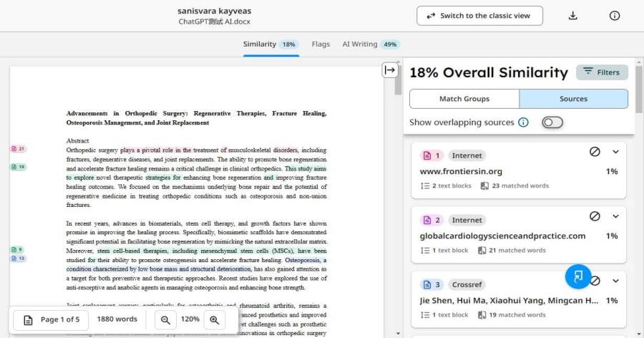
Task: Zoom in the document view
Action: point(215,319)
